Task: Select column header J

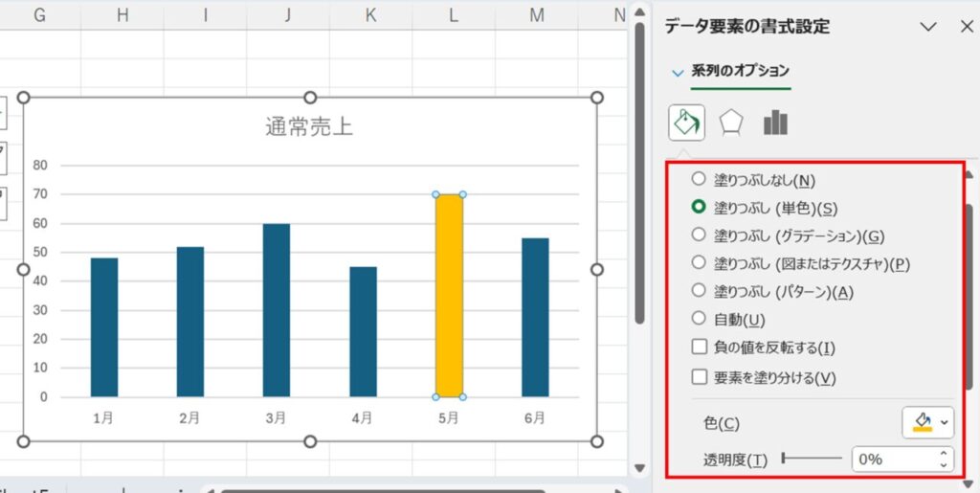Action: tap(287, 15)
